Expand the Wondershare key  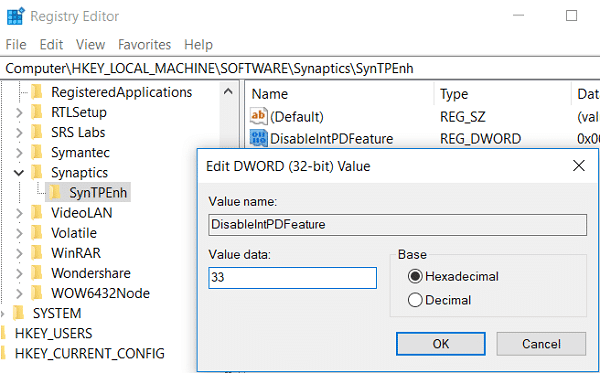pyautogui.click(x=19, y=274)
